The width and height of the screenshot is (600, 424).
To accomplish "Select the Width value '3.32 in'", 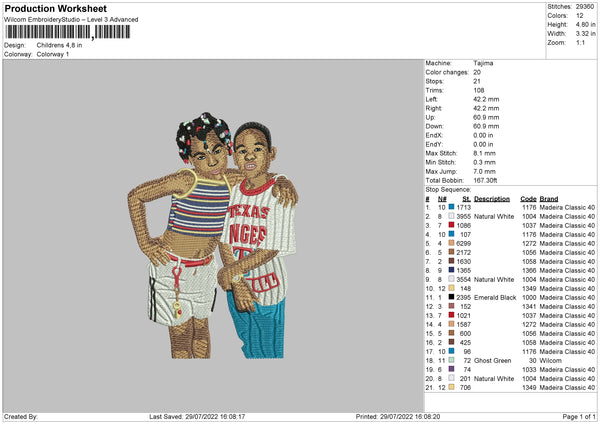I will [585, 34].
